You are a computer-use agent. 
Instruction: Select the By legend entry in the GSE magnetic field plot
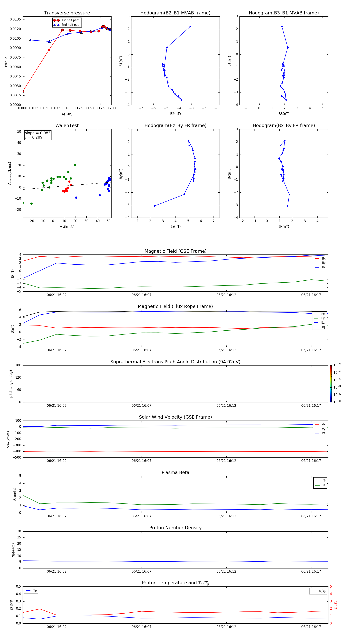coord(320,263)
